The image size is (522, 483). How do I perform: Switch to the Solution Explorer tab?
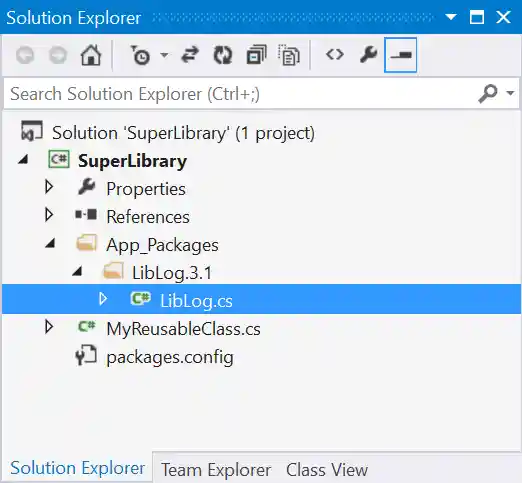point(77,468)
